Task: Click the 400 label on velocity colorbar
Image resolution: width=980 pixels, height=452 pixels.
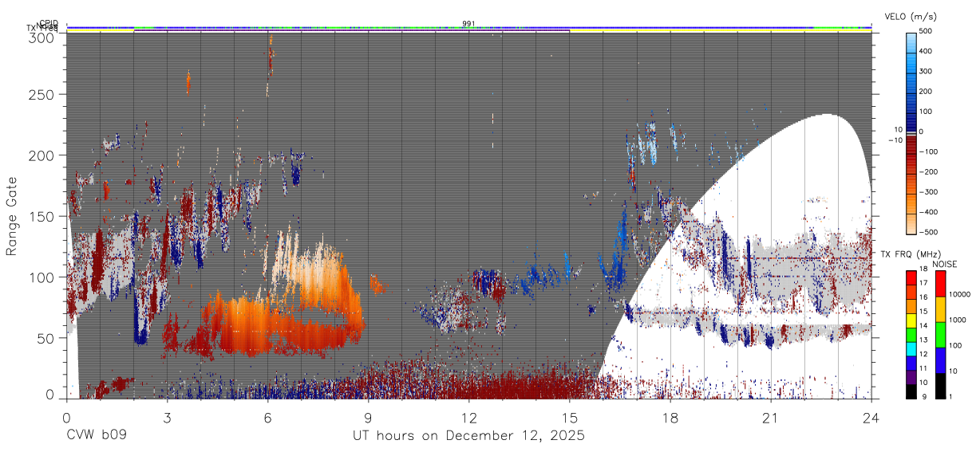Action: [926, 51]
